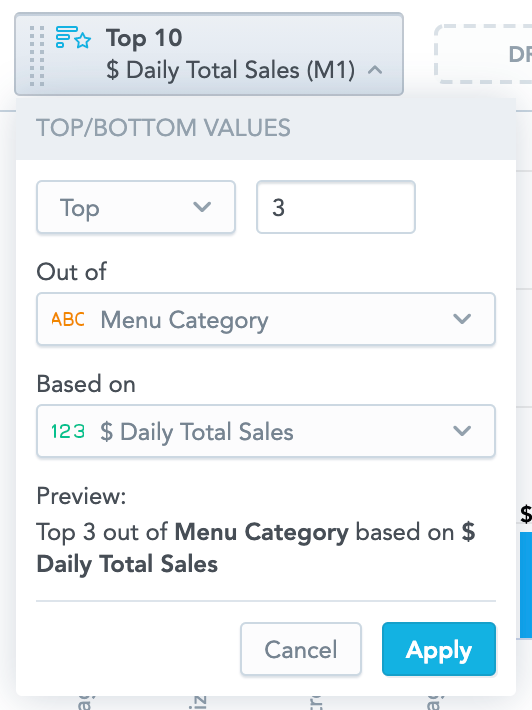Open the Menu Category attribute dropdown
The image size is (532, 710).
[266, 319]
